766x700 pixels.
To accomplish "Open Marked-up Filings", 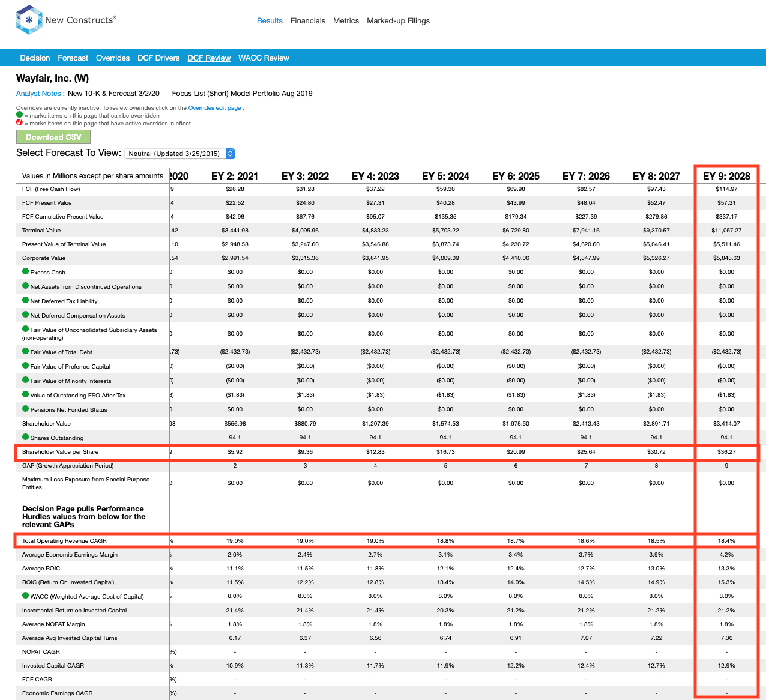I will point(399,21).
